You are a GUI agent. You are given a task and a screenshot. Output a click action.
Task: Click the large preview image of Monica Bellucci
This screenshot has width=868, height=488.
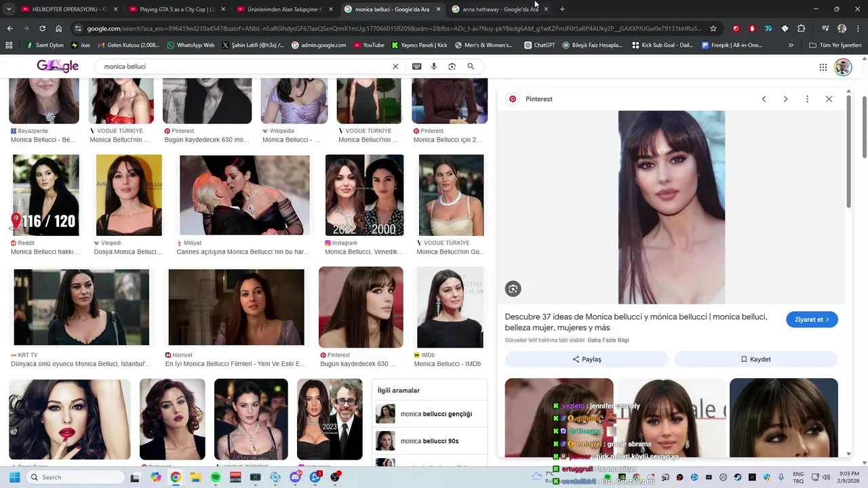671,207
